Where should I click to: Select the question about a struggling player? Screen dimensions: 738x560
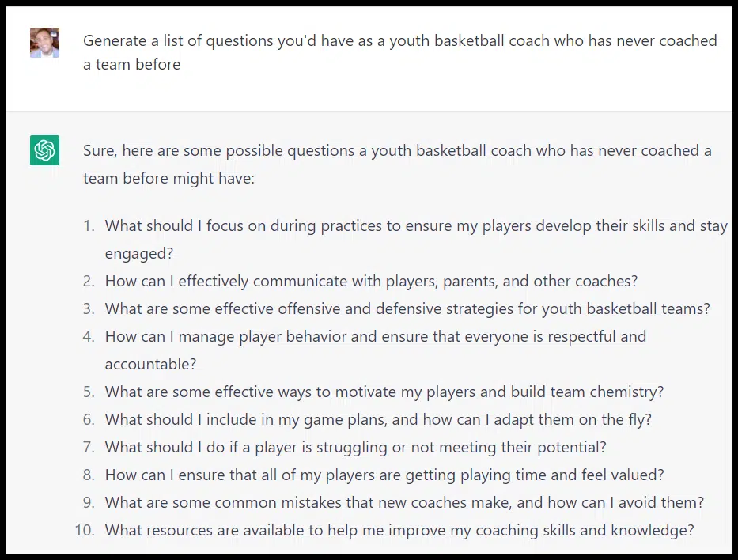click(355, 447)
